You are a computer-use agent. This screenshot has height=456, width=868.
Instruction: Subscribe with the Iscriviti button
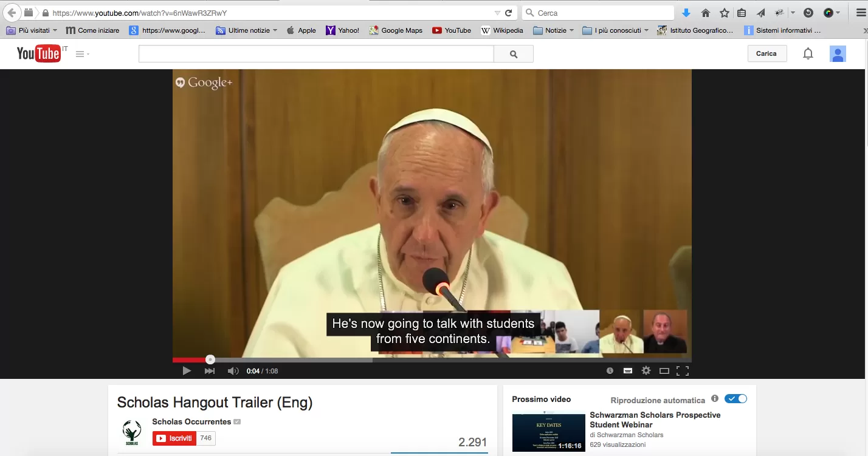click(174, 438)
